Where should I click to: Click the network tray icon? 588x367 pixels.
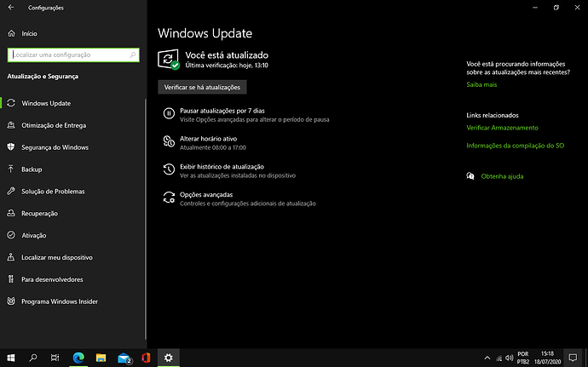point(499,358)
